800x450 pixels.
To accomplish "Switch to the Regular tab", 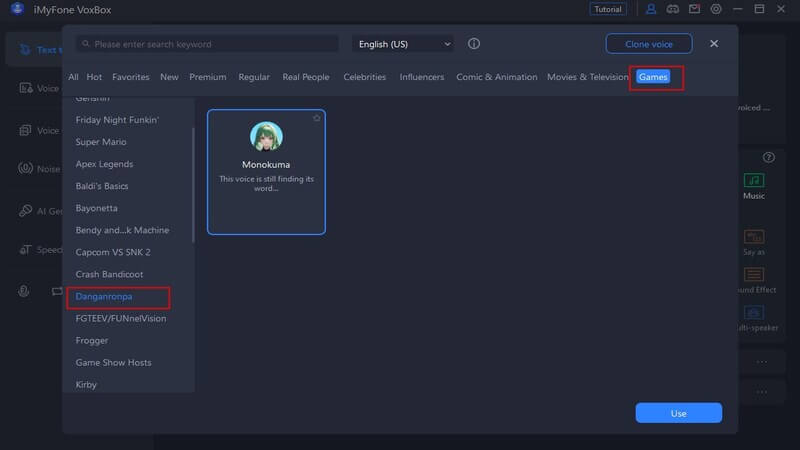I will [x=254, y=77].
